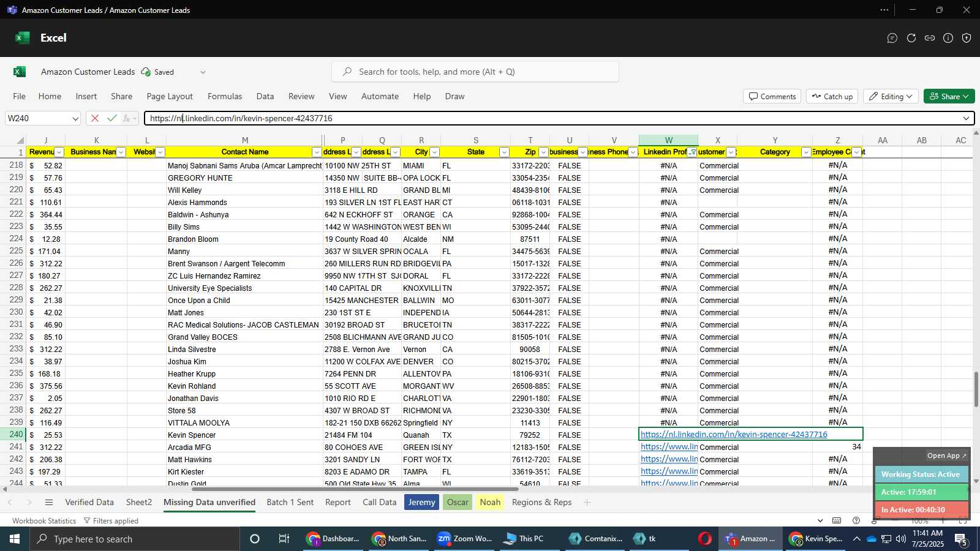Click the fx insert function icon
980x551 pixels.
pos(127,118)
